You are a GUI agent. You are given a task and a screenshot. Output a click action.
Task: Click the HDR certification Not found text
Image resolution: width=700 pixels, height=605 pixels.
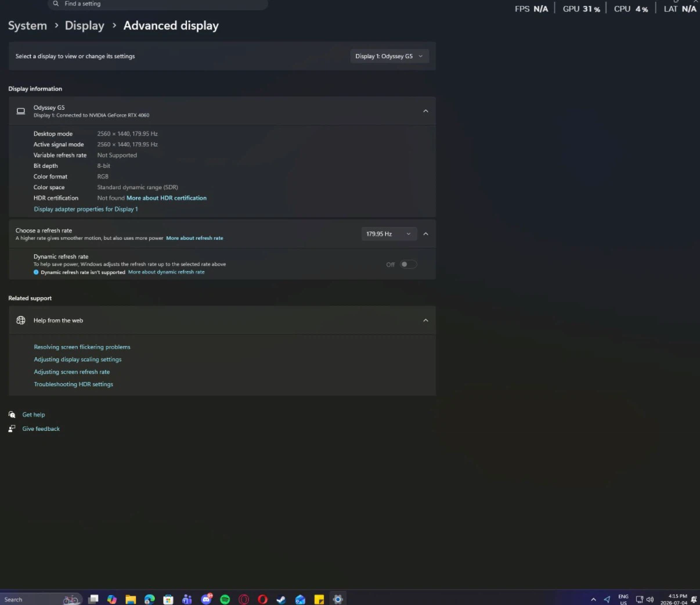[x=111, y=198]
